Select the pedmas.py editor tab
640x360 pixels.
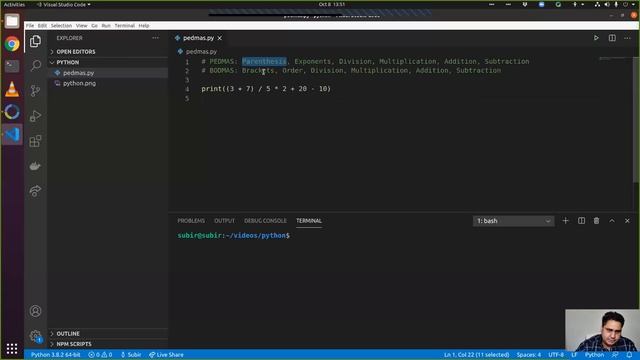198,38
